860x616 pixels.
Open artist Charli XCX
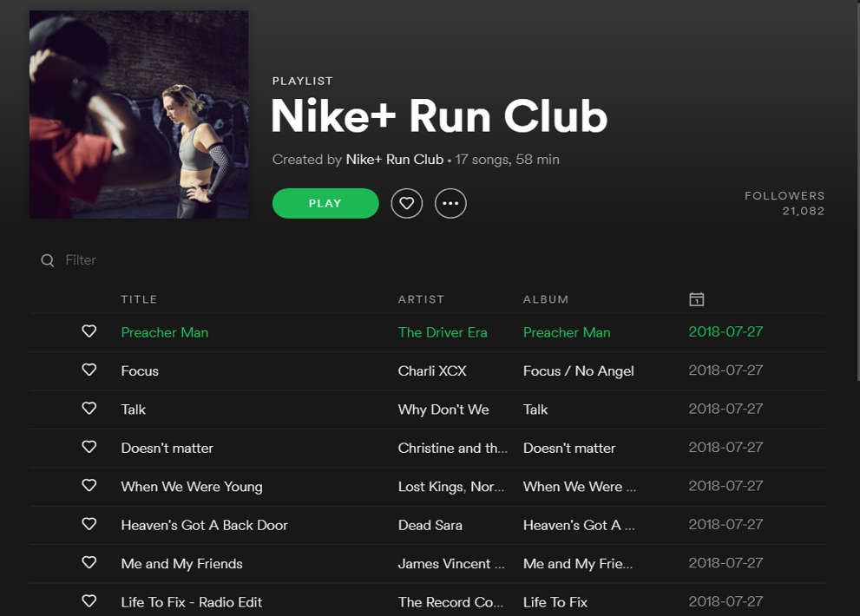coord(432,370)
